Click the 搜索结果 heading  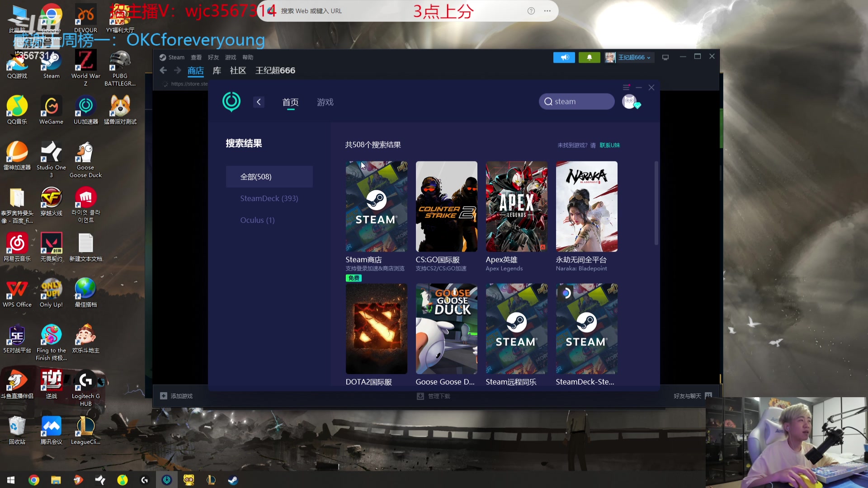pos(244,144)
